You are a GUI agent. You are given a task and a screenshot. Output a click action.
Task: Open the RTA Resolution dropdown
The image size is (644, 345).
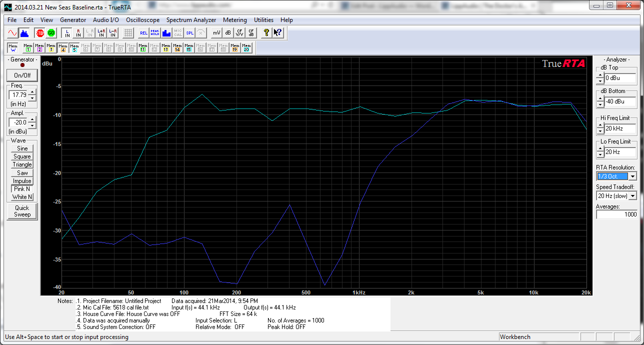633,176
